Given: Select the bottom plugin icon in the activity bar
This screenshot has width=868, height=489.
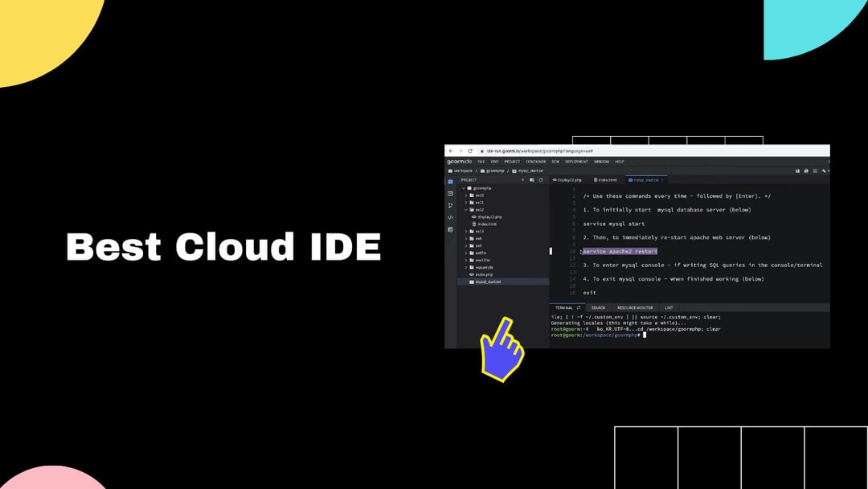Looking at the screenshot, I should pos(451,229).
